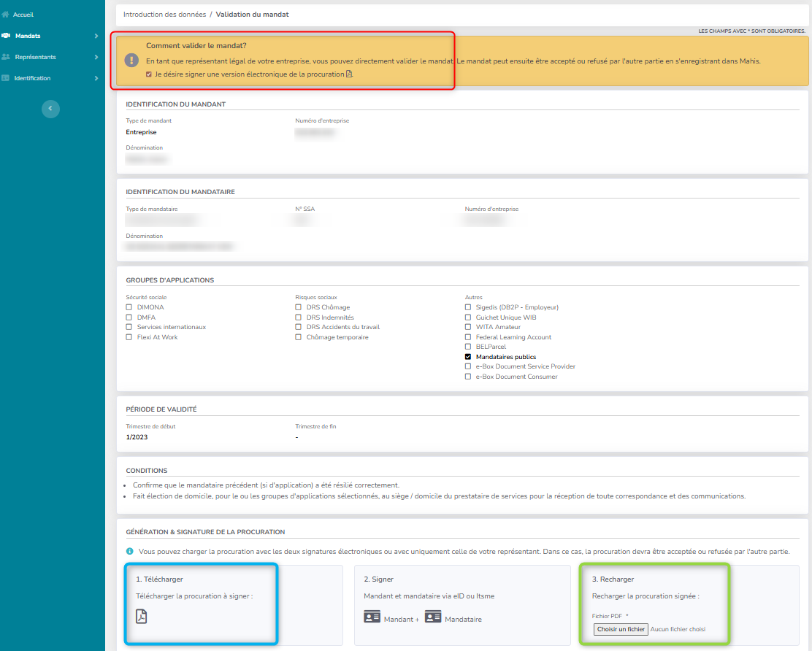This screenshot has height=651, width=812.
Task: Click the '1. Télécharger' step title
Action: pyautogui.click(x=159, y=579)
